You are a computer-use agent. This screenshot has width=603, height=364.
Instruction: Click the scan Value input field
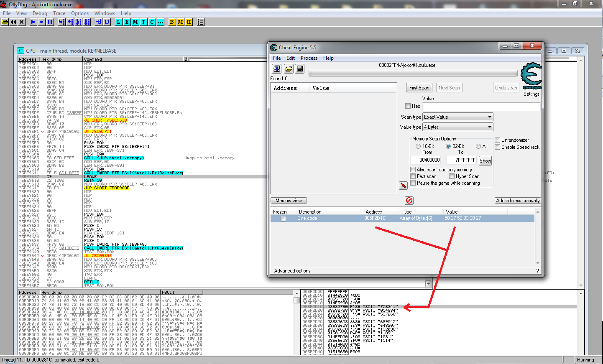(481, 107)
